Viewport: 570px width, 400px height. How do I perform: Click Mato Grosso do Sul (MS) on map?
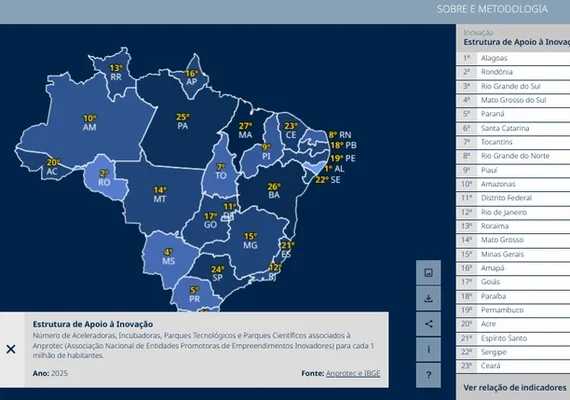point(168,256)
